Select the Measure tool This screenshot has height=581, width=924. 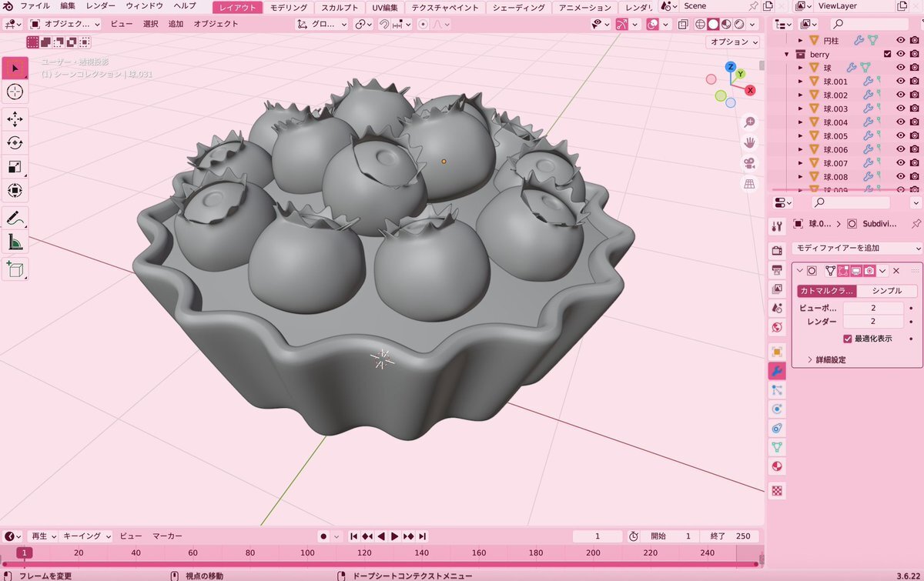15,243
